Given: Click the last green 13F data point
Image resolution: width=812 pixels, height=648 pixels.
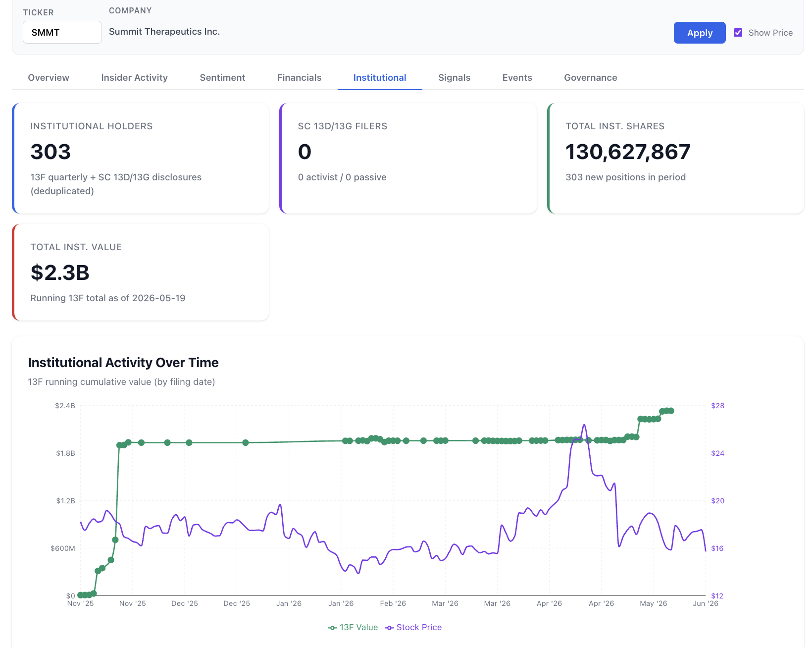Looking at the screenshot, I should (x=671, y=411).
